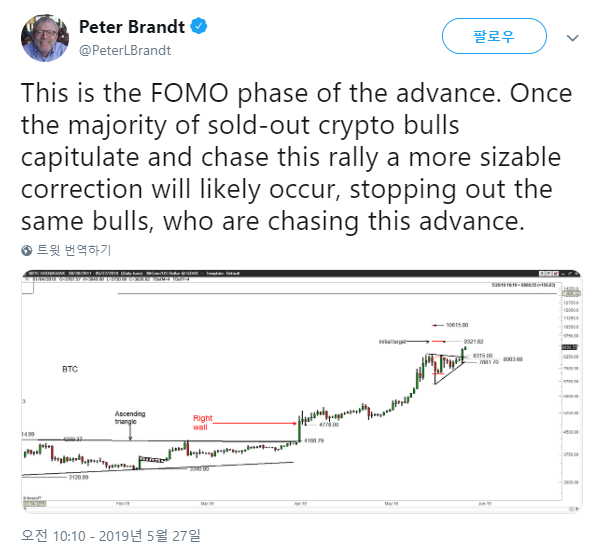
Task: Click the highlighted start date box on chart axis
Action: 35,504
